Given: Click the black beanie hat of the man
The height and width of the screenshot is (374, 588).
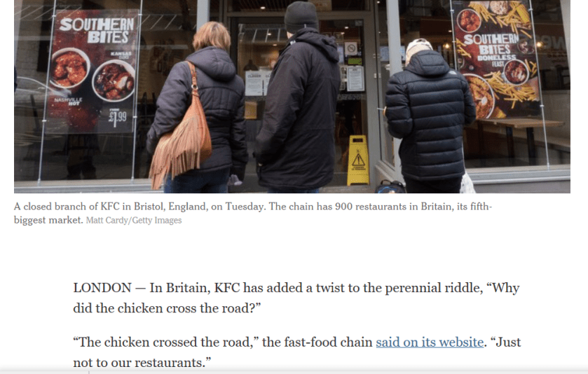Looking at the screenshot, I should [301, 17].
